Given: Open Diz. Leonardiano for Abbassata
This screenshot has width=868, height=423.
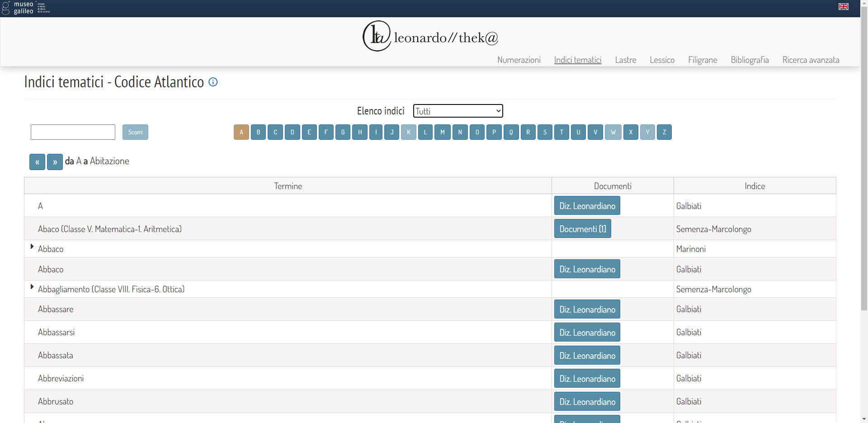Looking at the screenshot, I should pos(587,356).
